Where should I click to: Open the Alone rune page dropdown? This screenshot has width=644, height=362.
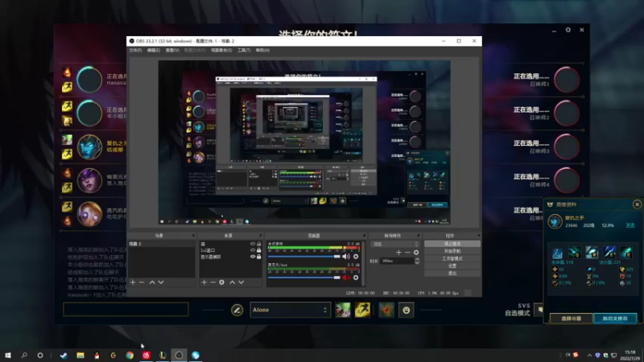tap(290, 310)
